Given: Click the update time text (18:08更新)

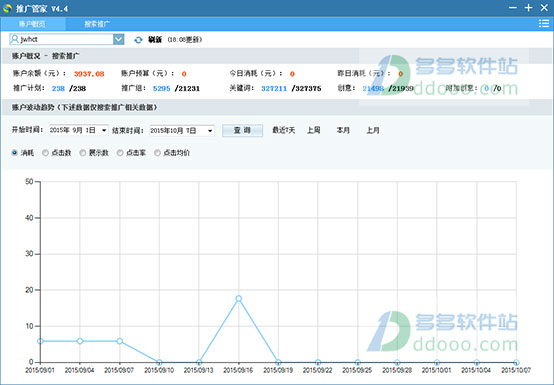Looking at the screenshot, I should click(184, 40).
